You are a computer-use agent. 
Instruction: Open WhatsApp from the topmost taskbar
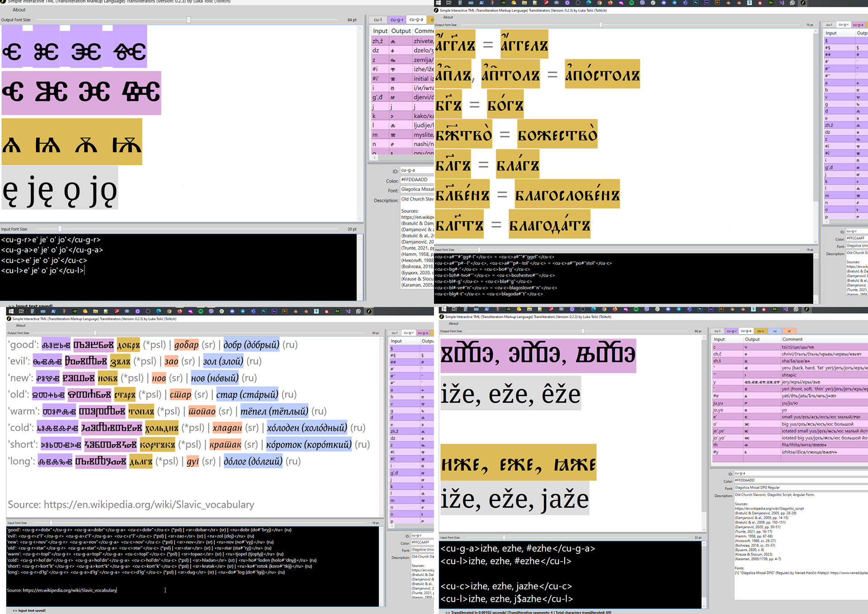tap(792, 3)
